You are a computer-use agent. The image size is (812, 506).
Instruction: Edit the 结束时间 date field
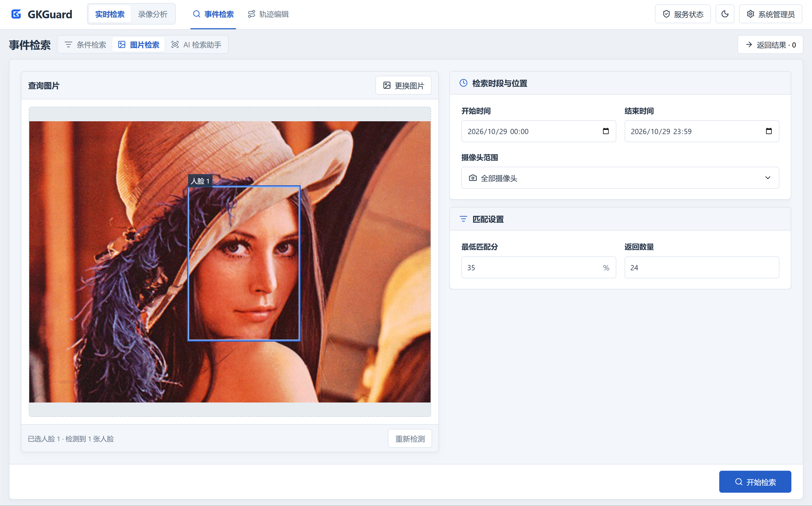point(702,131)
